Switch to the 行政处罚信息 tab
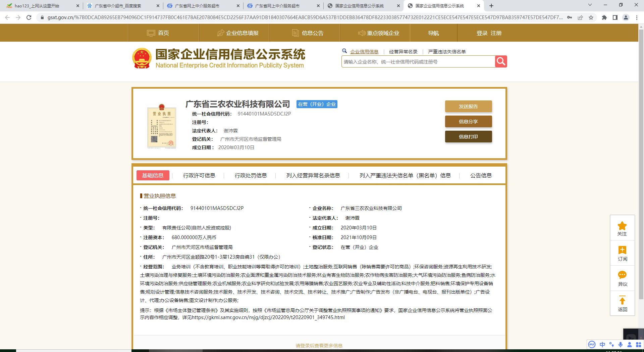The image size is (644, 352). point(251,175)
